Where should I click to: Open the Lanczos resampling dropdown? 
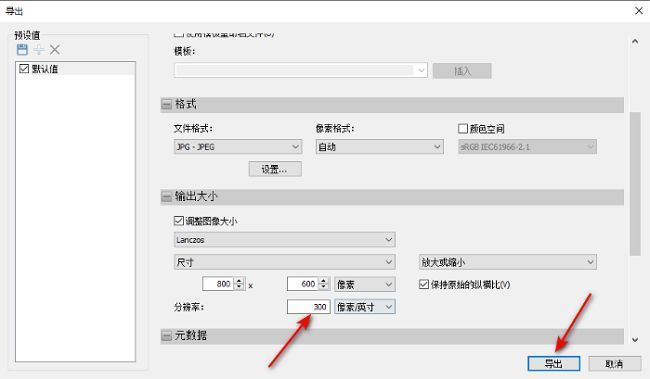pos(284,239)
